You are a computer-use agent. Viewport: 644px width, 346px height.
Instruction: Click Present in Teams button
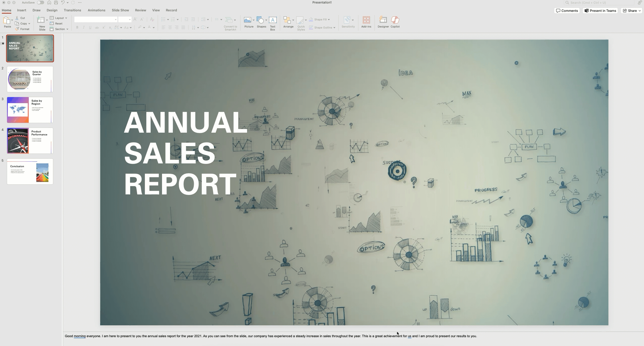pos(600,11)
